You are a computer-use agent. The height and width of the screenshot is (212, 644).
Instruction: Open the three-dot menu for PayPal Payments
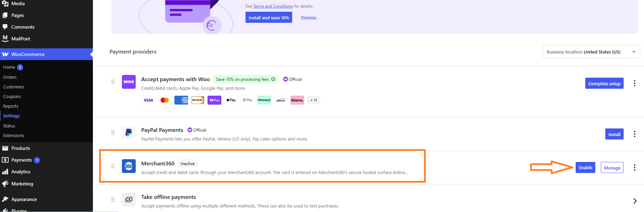coord(634,134)
